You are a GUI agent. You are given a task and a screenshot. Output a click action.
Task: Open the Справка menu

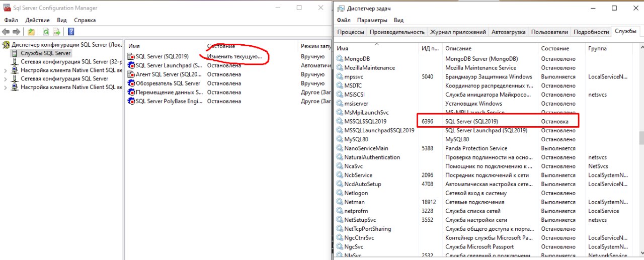click(x=85, y=20)
